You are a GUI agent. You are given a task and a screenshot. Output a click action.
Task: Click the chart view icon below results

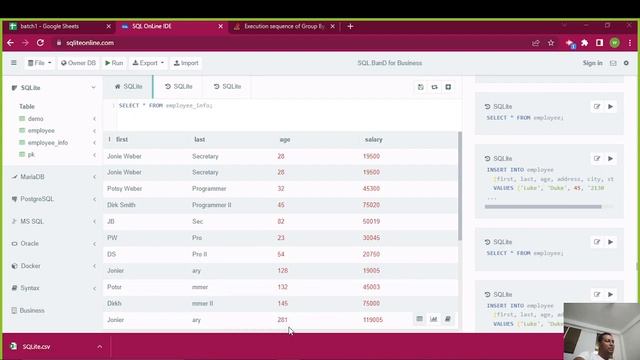tap(433, 319)
